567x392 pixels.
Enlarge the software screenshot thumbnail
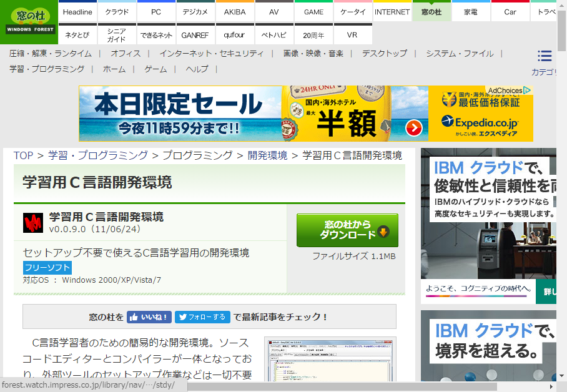[x=330, y=360]
